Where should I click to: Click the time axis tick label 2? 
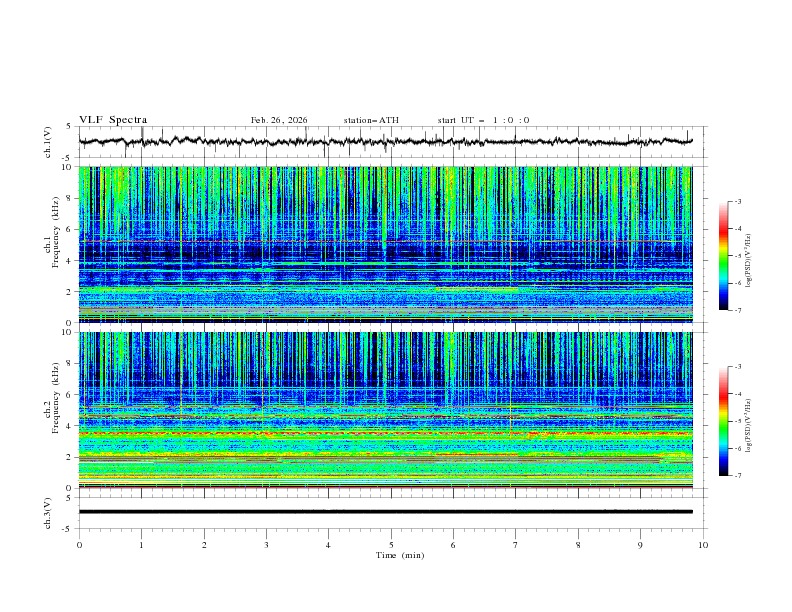pyautogui.click(x=204, y=545)
